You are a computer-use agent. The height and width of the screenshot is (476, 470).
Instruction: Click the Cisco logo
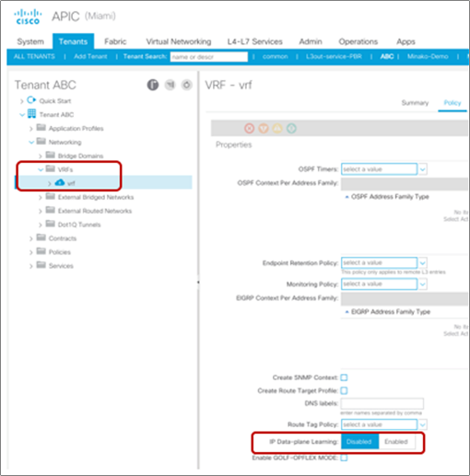(28, 17)
